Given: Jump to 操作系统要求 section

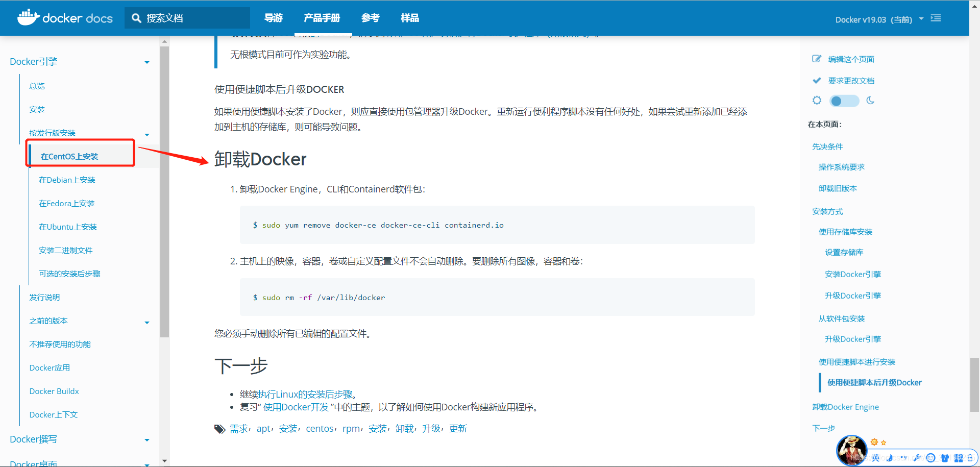Looking at the screenshot, I should [841, 167].
